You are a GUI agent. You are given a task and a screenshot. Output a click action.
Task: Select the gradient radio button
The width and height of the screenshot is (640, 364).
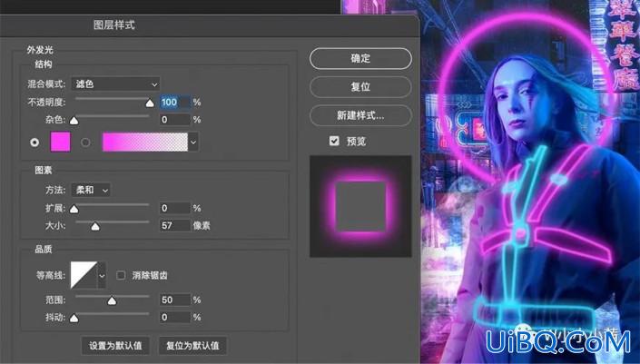click(85, 143)
